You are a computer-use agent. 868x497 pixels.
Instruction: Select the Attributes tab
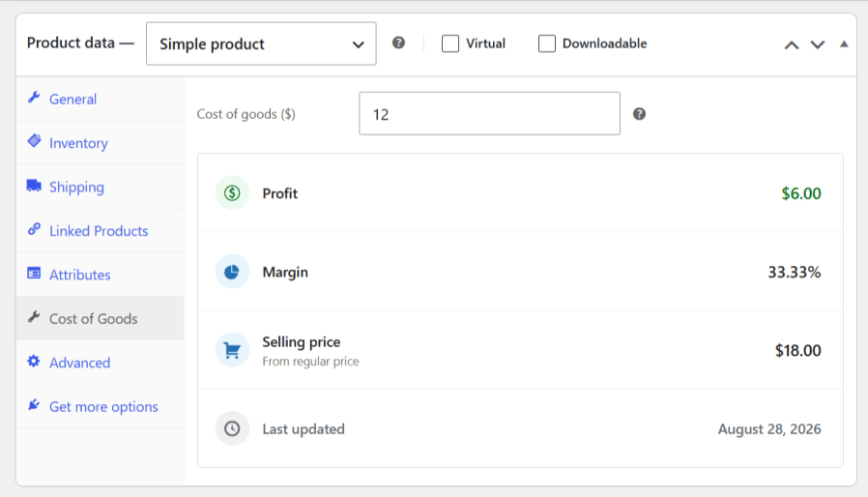pos(101,275)
